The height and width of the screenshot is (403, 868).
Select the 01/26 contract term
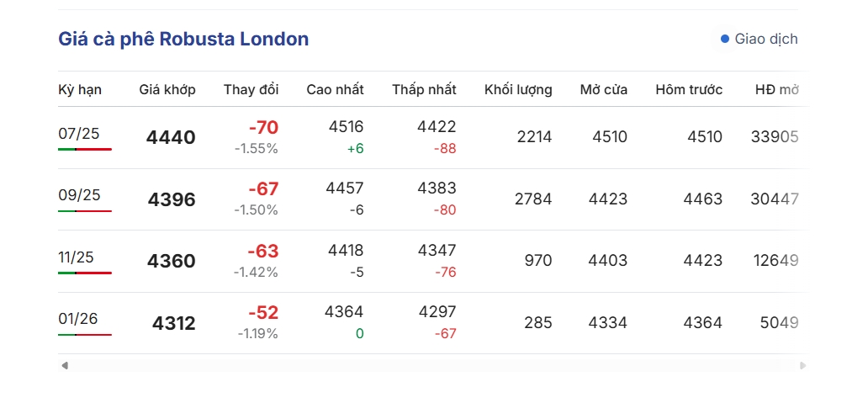tap(78, 318)
